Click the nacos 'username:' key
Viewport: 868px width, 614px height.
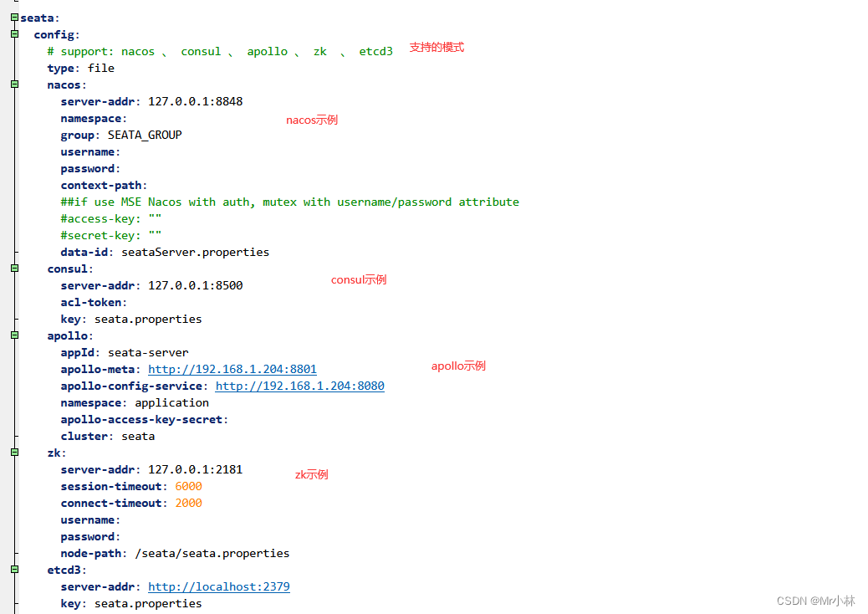90,151
